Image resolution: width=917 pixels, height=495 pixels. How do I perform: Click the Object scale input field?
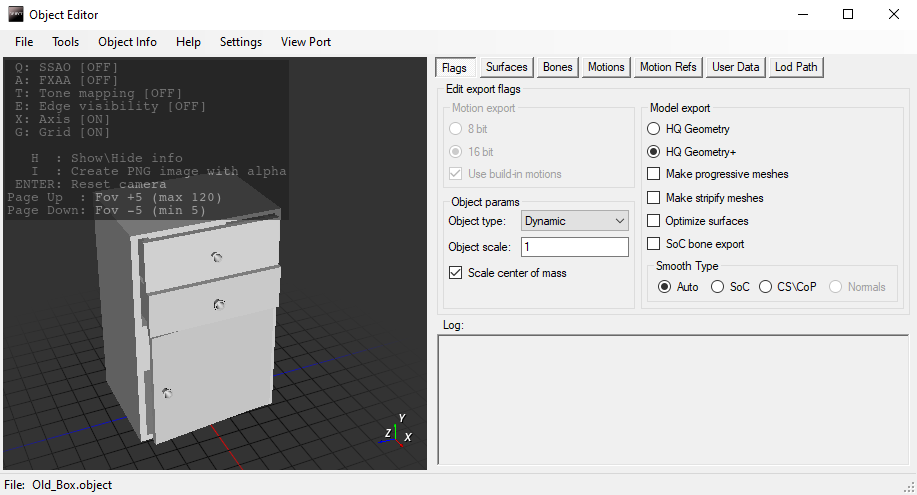(x=575, y=247)
